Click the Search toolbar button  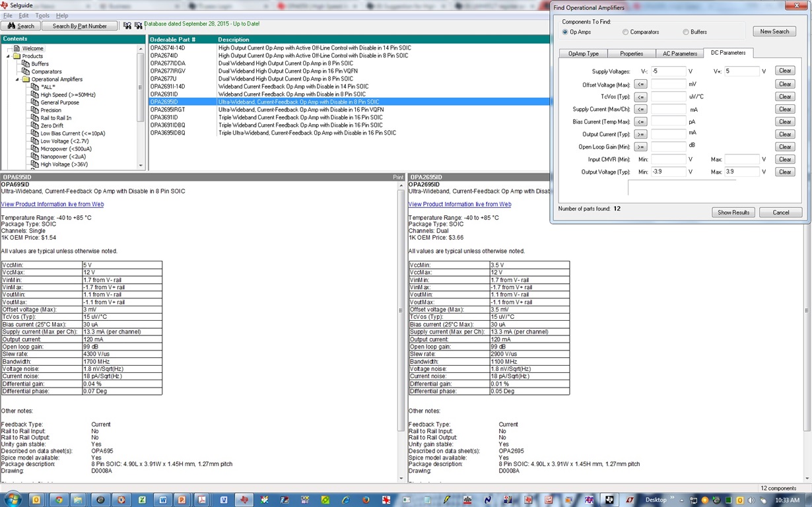point(21,26)
